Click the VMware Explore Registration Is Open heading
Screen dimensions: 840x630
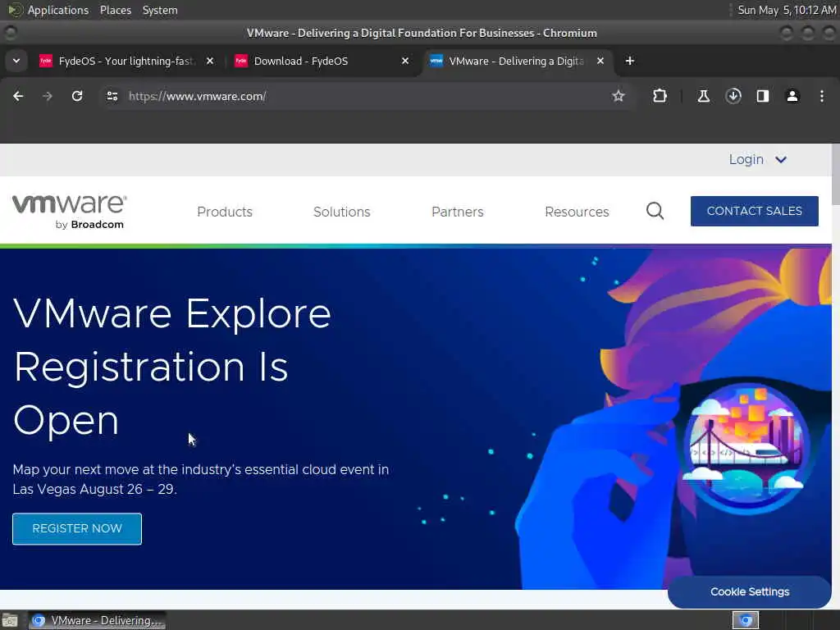pos(172,367)
